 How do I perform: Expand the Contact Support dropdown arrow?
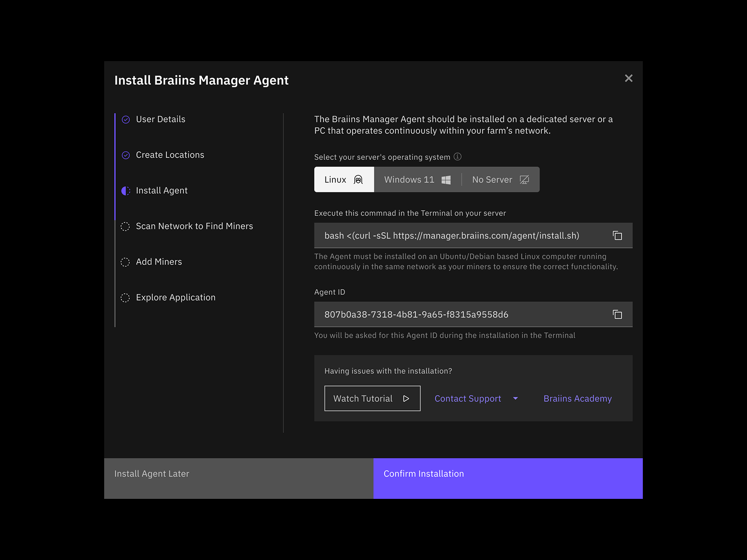[515, 399]
